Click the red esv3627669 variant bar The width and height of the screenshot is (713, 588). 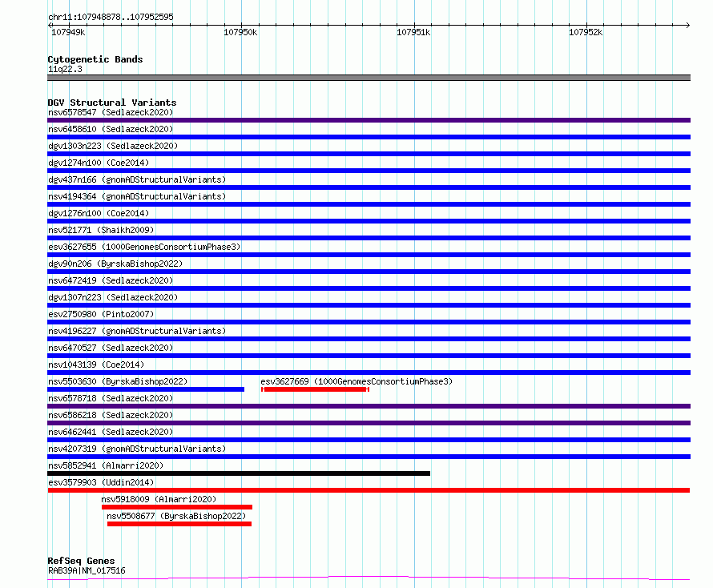pyautogui.click(x=315, y=389)
